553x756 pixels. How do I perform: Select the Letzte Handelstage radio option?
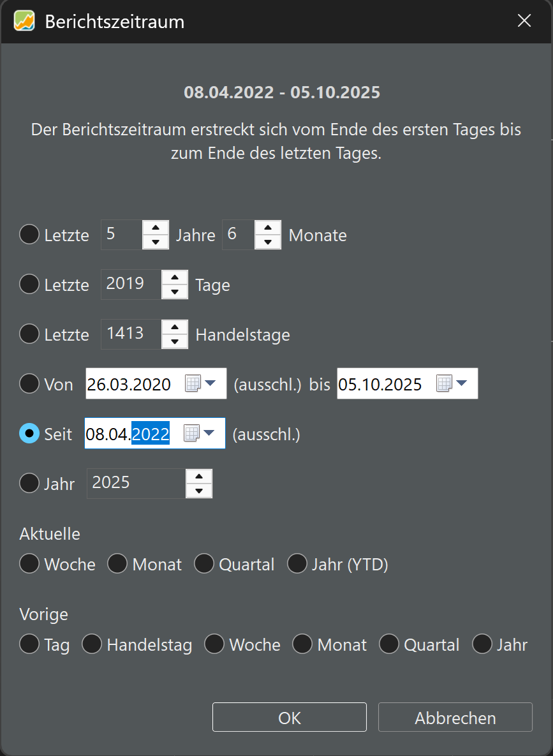coord(29,334)
